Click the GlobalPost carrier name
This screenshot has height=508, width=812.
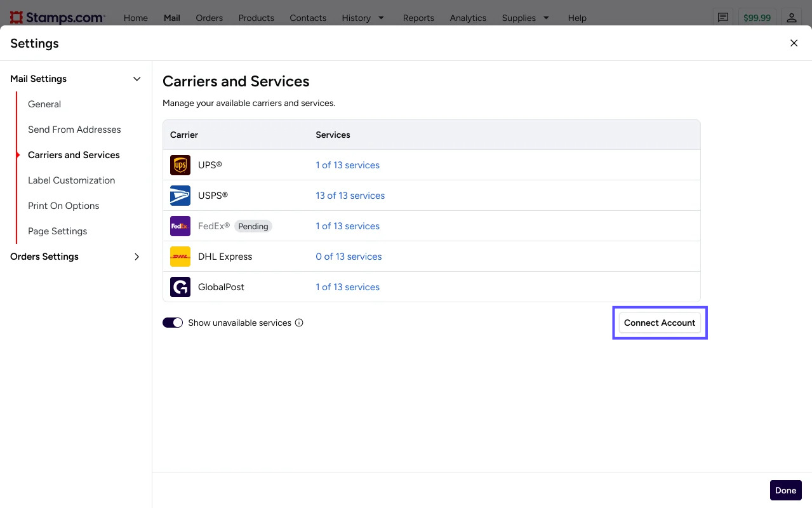pos(221,287)
